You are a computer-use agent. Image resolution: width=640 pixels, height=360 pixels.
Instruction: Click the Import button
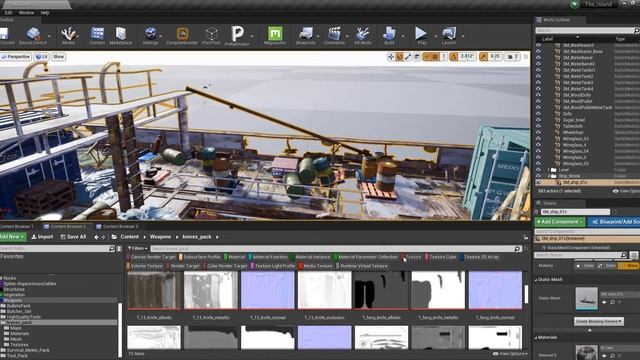click(42, 237)
